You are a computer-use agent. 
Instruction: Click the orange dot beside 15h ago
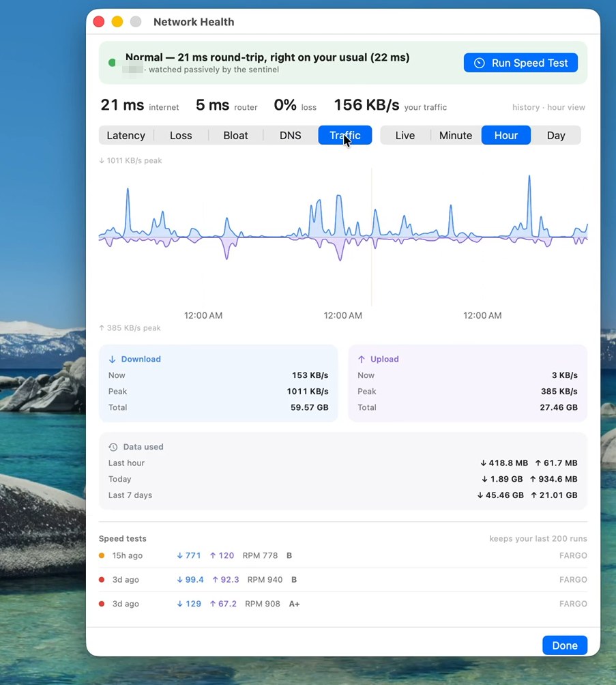[102, 555]
